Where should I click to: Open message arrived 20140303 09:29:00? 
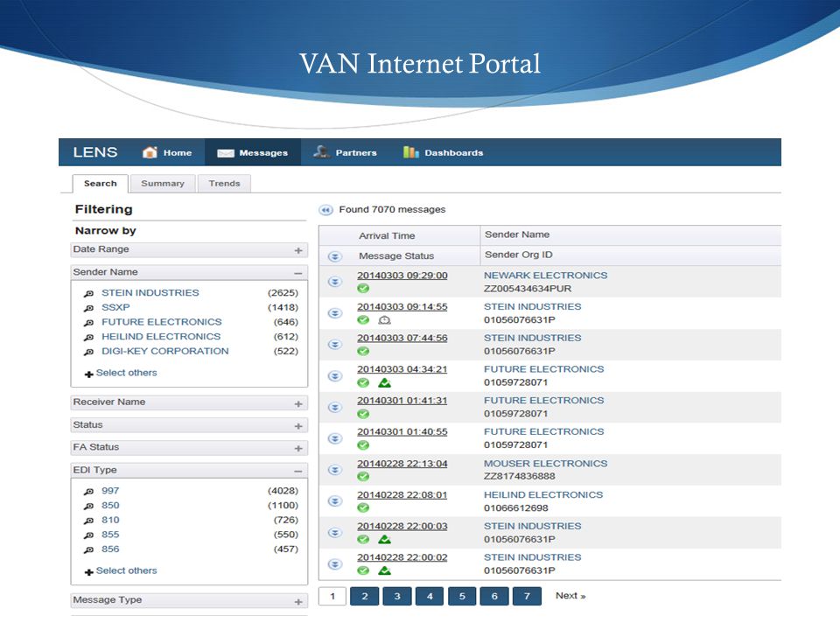pos(402,276)
